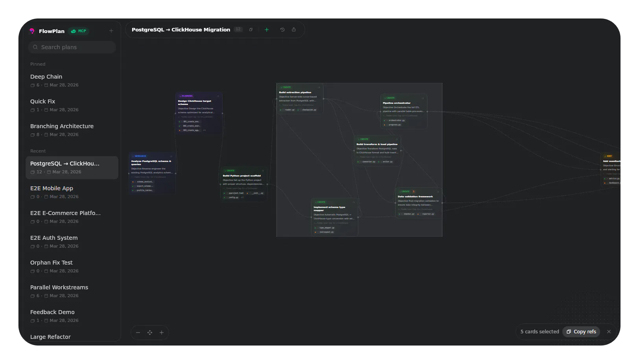Zoom in the canvas with plus button
This screenshot has width=639, height=364.
162,333
